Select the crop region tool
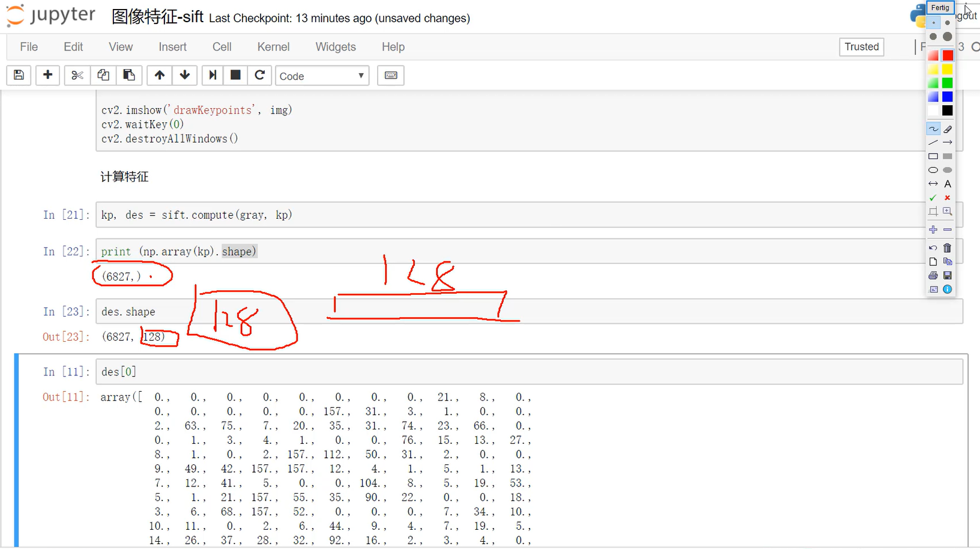This screenshot has height=549, width=980. (x=933, y=211)
